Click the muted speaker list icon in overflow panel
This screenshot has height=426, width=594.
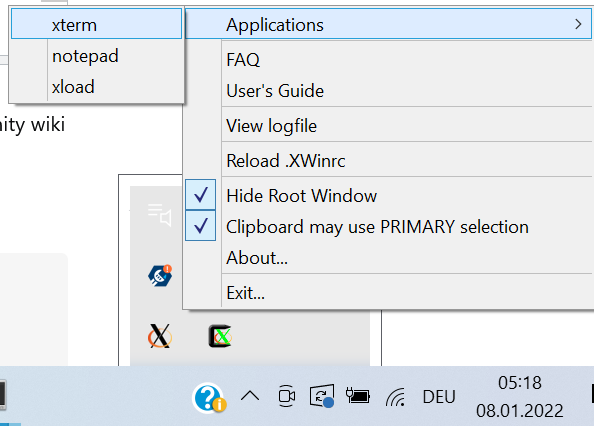pos(160,215)
